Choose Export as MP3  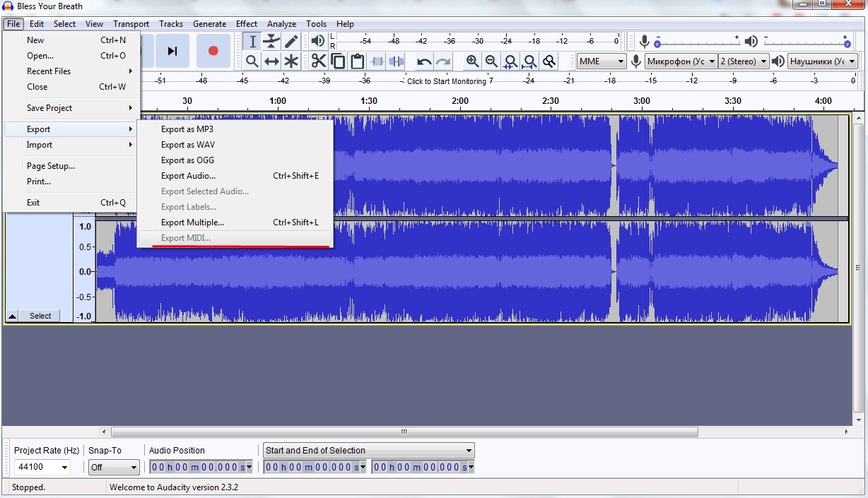point(235,129)
